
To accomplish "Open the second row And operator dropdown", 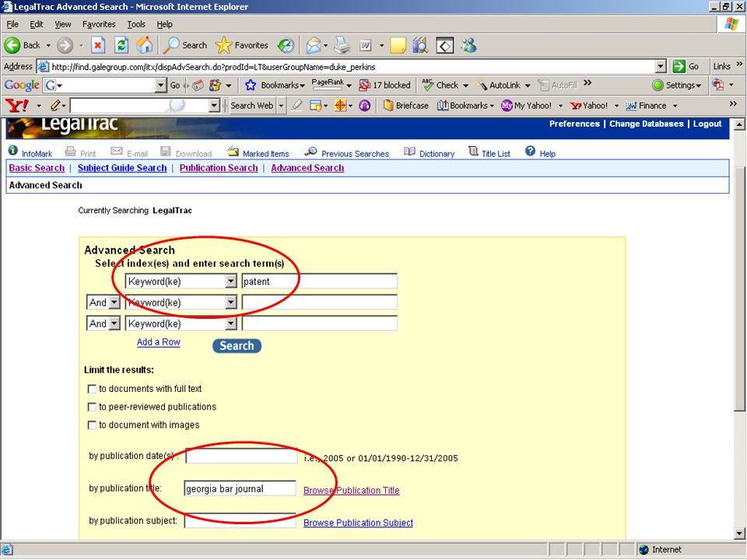I will pyautogui.click(x=114, y=303).
